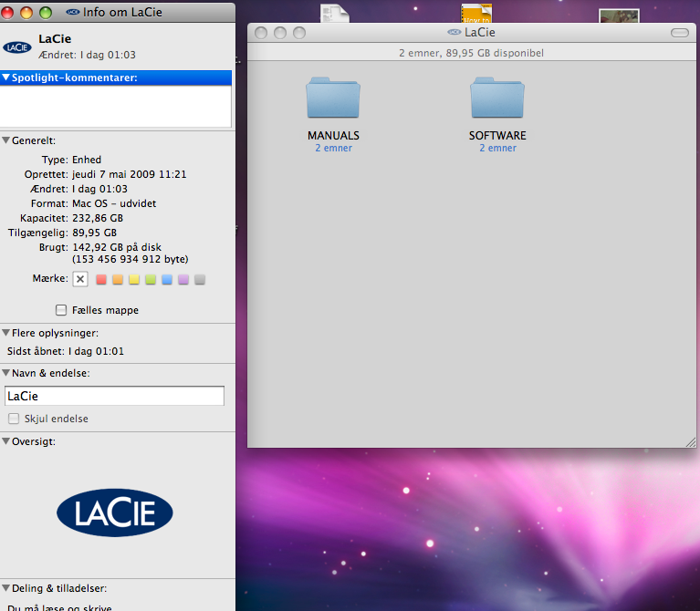Apply the green label color

pyautogui.click(x=151, y=280)
